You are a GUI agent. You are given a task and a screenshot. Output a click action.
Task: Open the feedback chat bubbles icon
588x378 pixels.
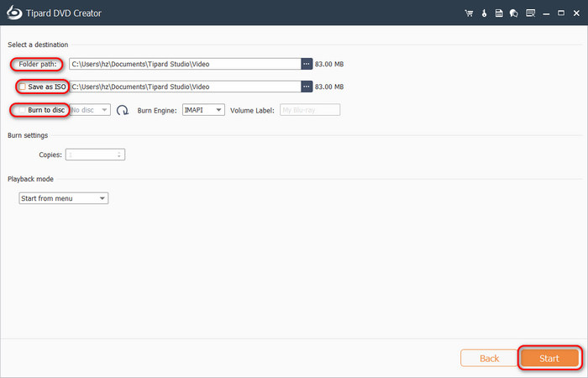pyautogui.click(x=514, y=13)
